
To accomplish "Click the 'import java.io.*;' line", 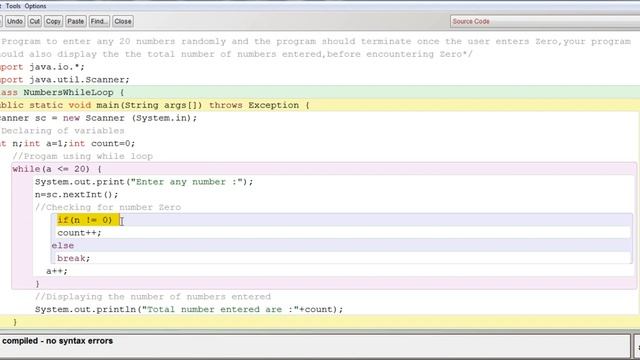I will pyautogui.click(x=42, y=67).
